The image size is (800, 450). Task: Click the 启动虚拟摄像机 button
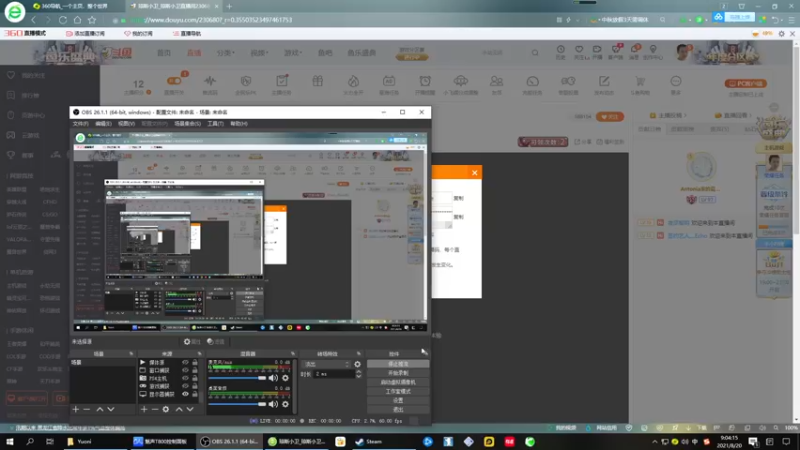(x=398, y=382)
